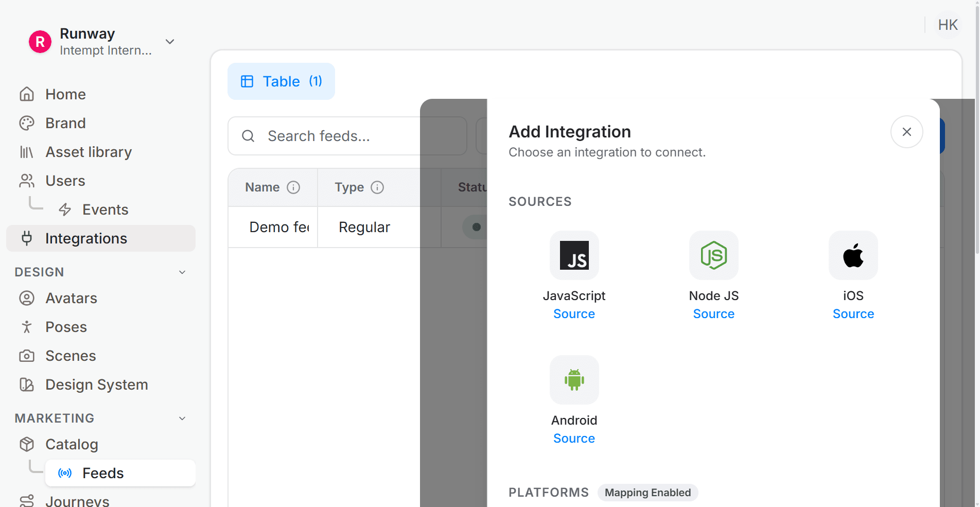This screenshot has width=980, height=507.
Task: Click the Node JS label
Action: coord(713,296)
